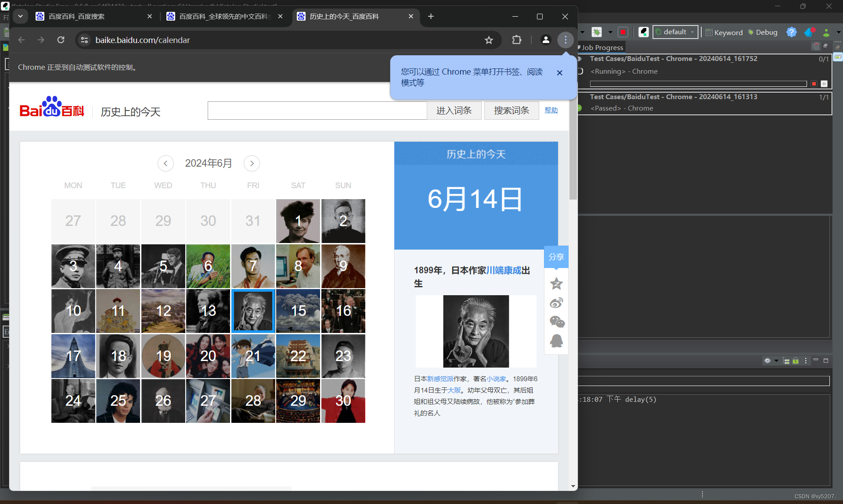
Task: Expand the eye icon dropdown arrow in the log viewer
Action: point(776,361)
